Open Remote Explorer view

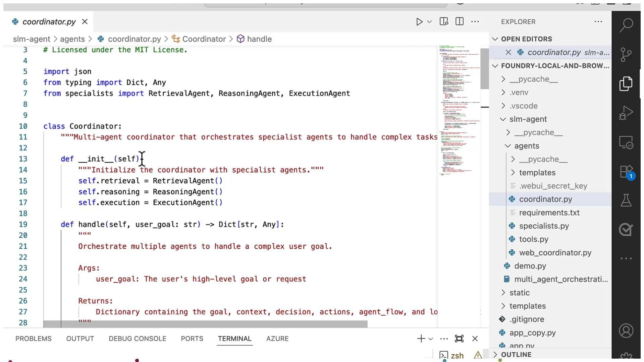click(626, 142)
